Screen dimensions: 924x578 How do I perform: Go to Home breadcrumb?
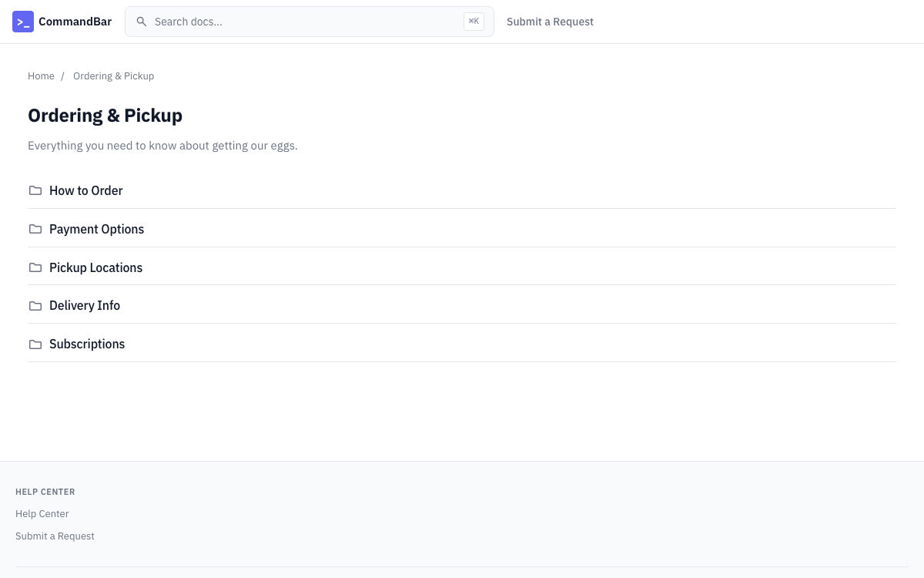(41, 76)
